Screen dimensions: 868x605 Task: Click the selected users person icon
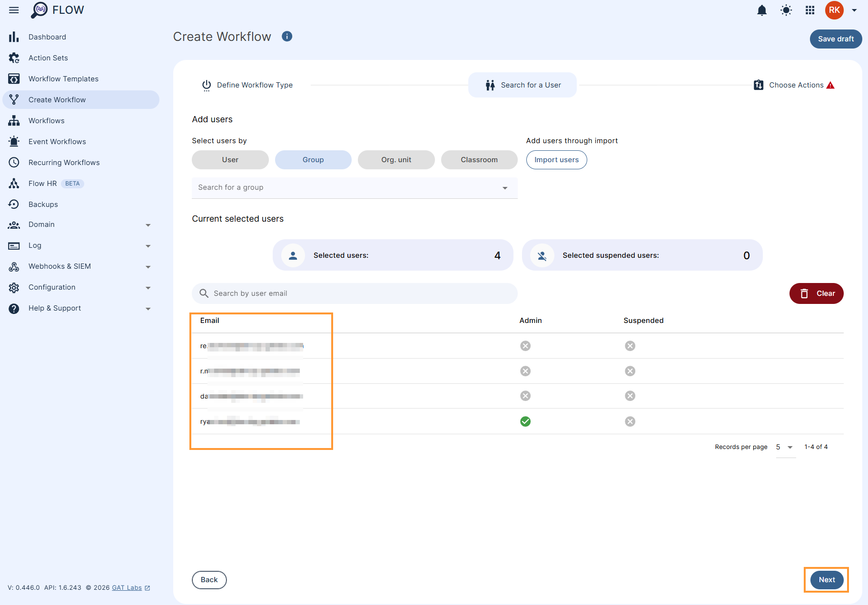[x=293, y=255]
